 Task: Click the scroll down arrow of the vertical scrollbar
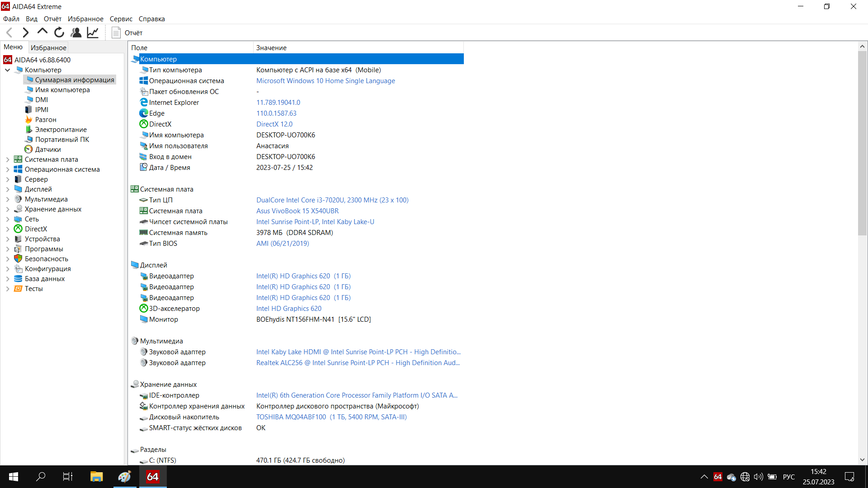point(862,460)
